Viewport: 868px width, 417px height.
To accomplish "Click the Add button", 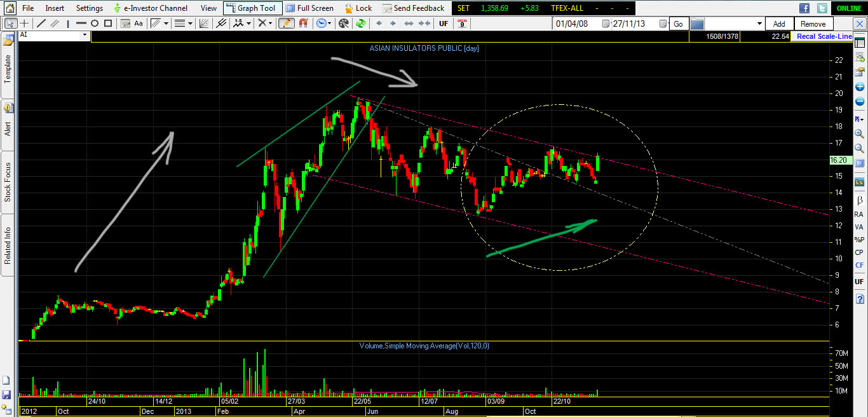I will pos(779,24).
